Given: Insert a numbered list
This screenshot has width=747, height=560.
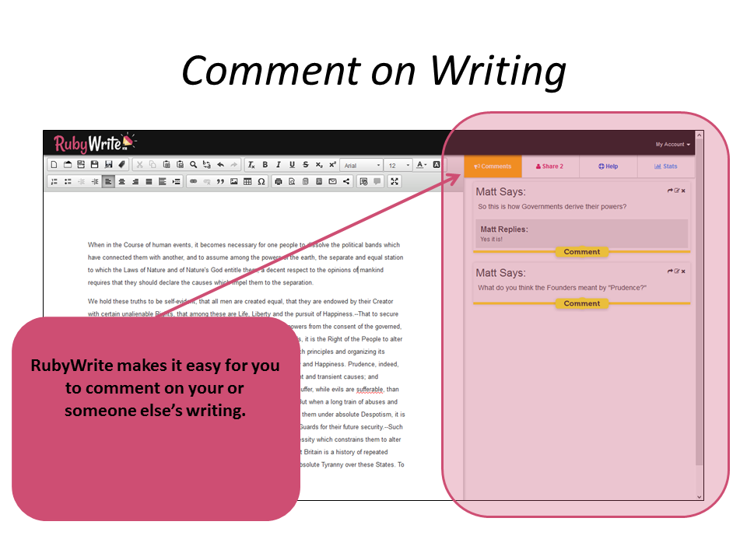Looking at the screenshot, I should (x=54, y=181).
